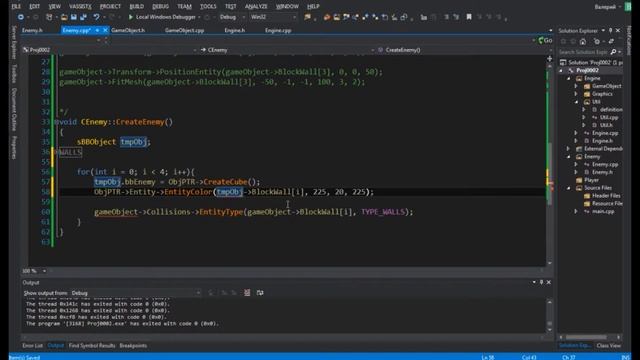
Task: Open the Win32 platform dropdown
Action: click(294, 17)
